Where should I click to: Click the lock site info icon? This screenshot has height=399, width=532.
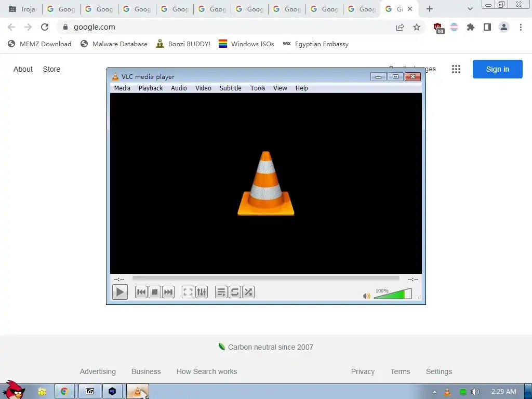point(65,27)
